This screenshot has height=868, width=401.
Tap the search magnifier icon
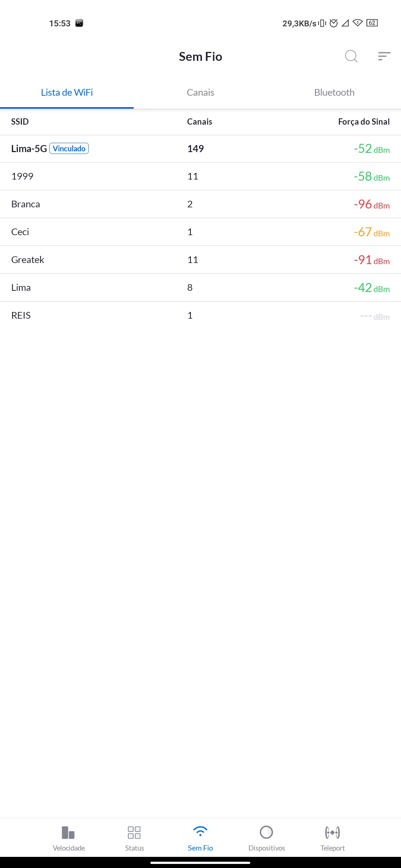pos(351,56)
